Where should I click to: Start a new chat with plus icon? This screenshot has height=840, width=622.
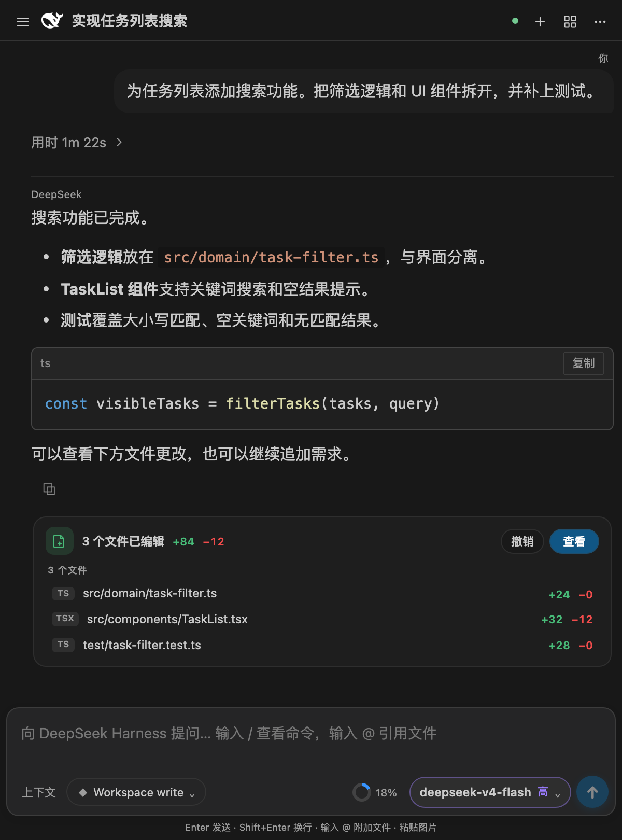[x=540, y=22]
